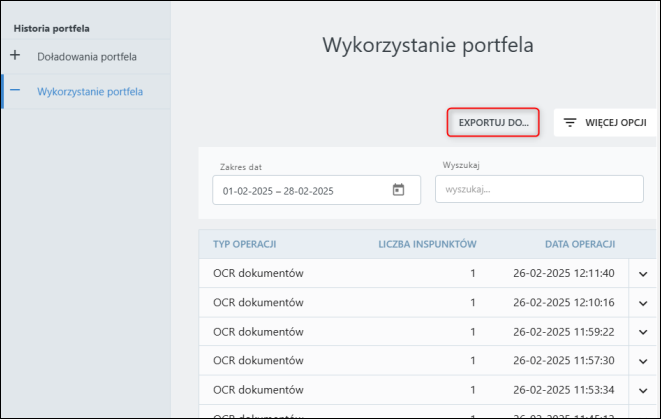Image resolution: width=661 pixels, height=419 pixels.
Task: Expand the row dated 26-02-2025 12:11:40
Action: (x=643, y=273)
